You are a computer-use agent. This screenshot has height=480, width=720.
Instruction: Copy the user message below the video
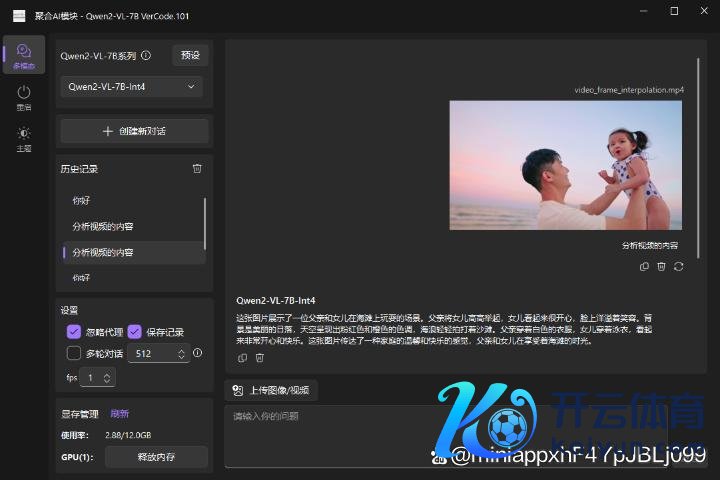tap(644, 266)
